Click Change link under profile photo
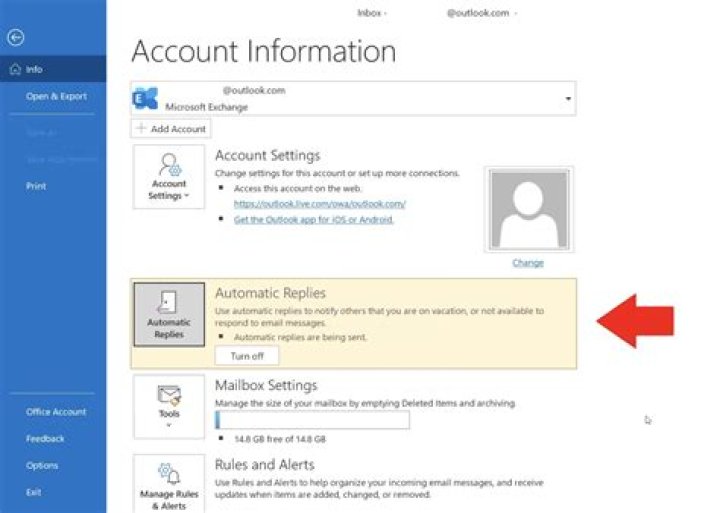This screenshot has width=720, height=513. point(528,263)
